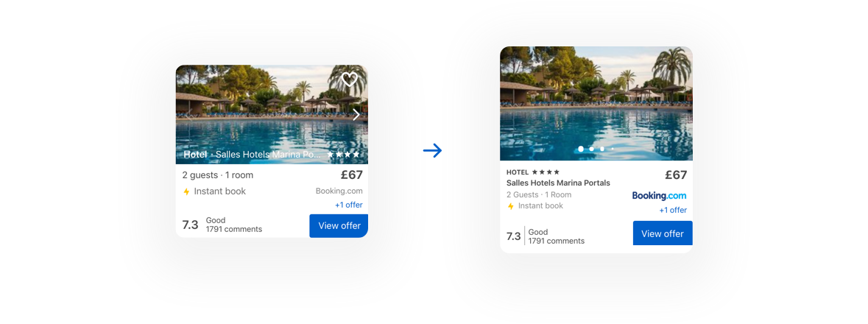
Task: Select the third carousel dot on right card
Action: 601,149
